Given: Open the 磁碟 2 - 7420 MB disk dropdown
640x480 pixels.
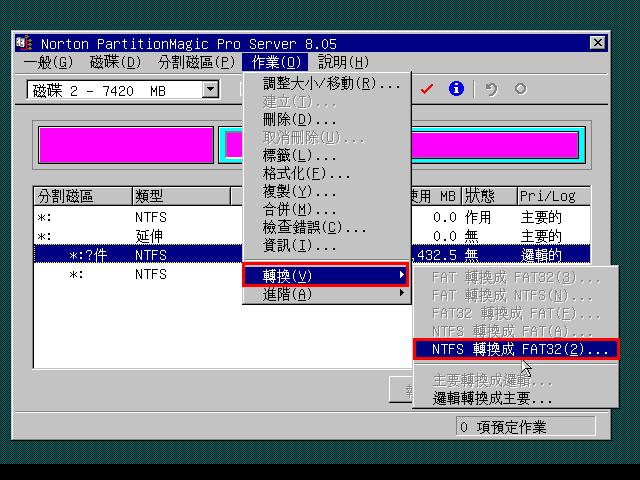Looking at the screenshot, I should (210, 89).
